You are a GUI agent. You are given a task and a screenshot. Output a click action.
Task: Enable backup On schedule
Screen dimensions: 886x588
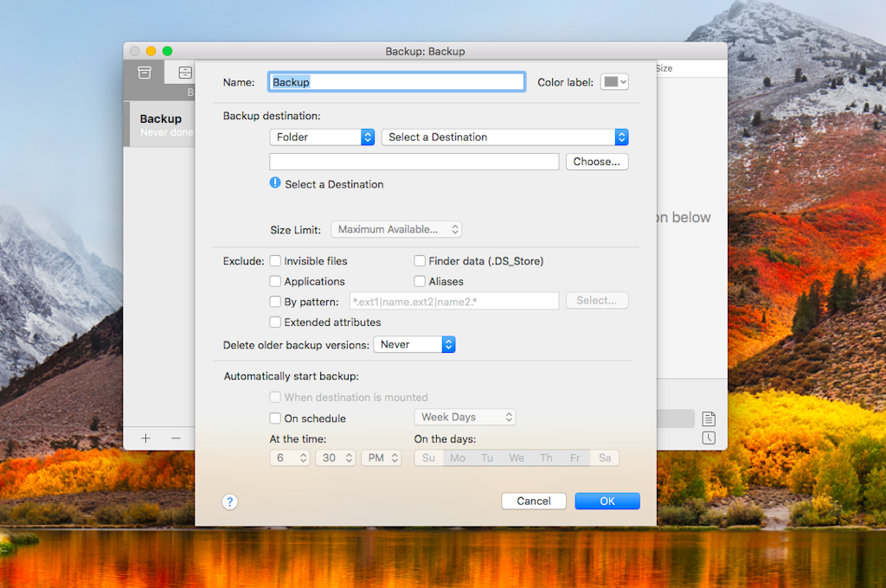coord(275,418)
